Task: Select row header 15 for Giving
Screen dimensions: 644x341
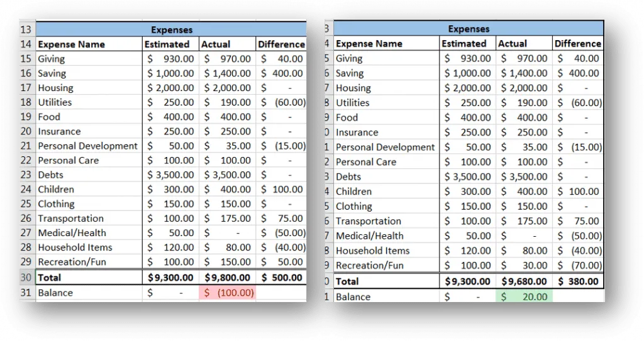Action: click(x=27, y=58)
